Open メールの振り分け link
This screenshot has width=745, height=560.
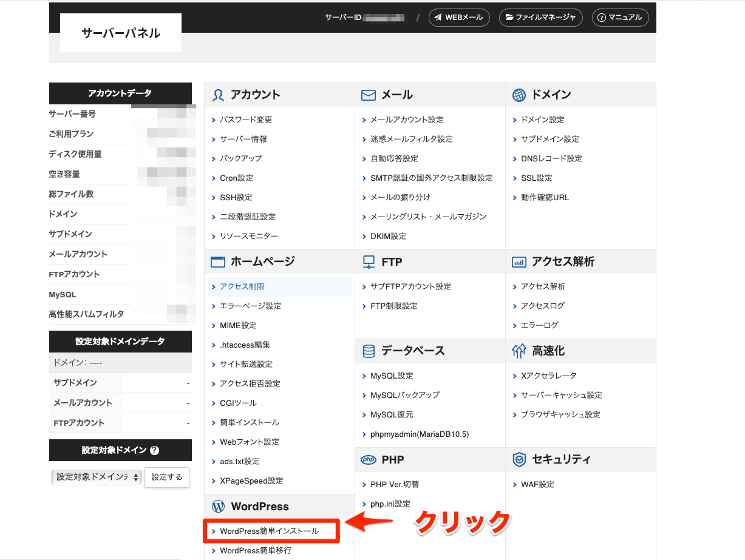(400, 197)
